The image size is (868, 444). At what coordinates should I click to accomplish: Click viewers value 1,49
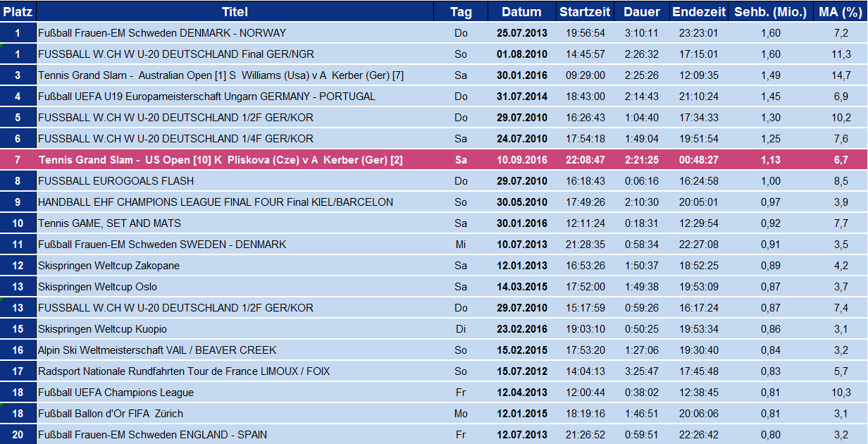[771, 75]
